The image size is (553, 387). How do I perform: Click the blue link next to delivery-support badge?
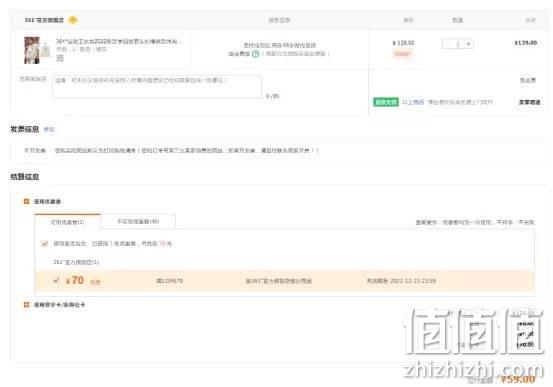coord(413,102)
